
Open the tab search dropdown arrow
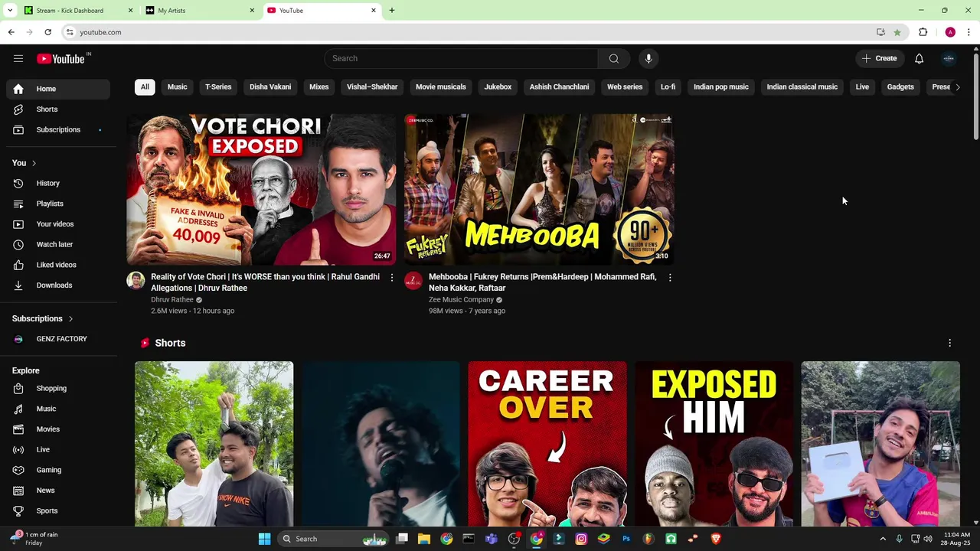[10, 11]
